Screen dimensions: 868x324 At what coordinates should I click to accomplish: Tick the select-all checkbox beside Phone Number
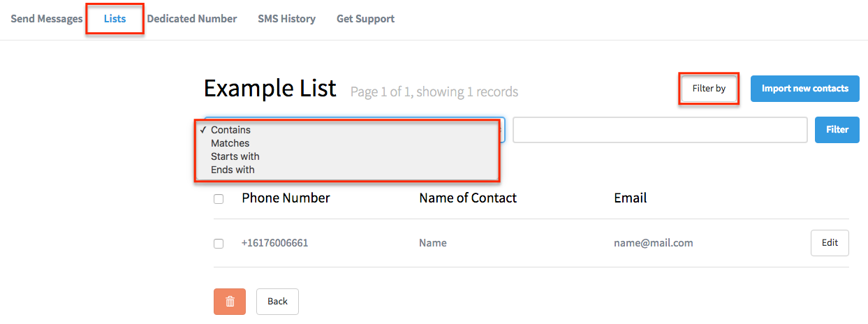219,199
